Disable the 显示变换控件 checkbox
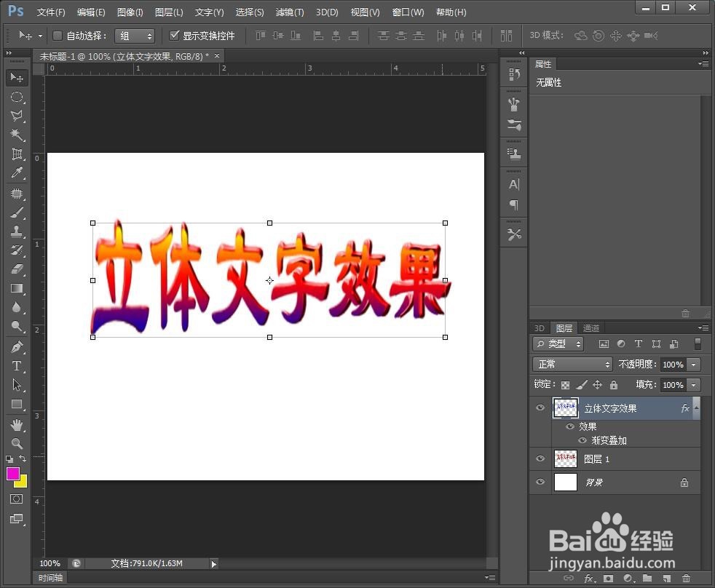This screenshot has height=588, width=715. [x=175, y=35]
